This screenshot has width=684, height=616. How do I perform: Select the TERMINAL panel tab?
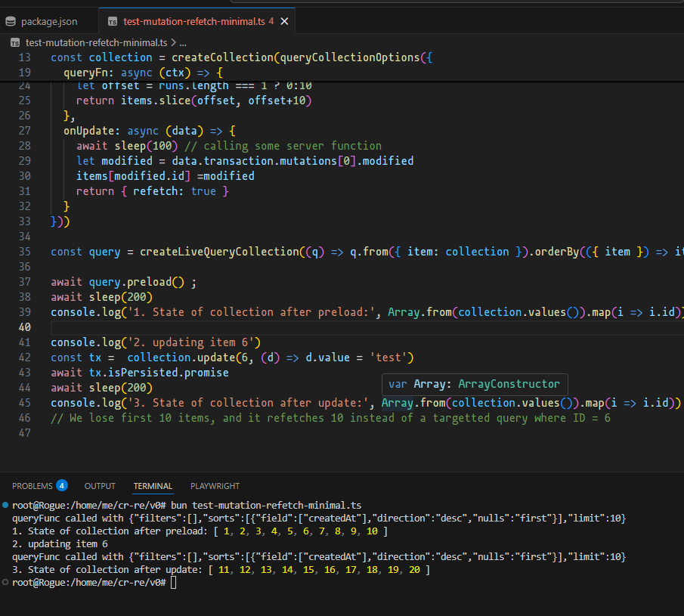(153, 486)
